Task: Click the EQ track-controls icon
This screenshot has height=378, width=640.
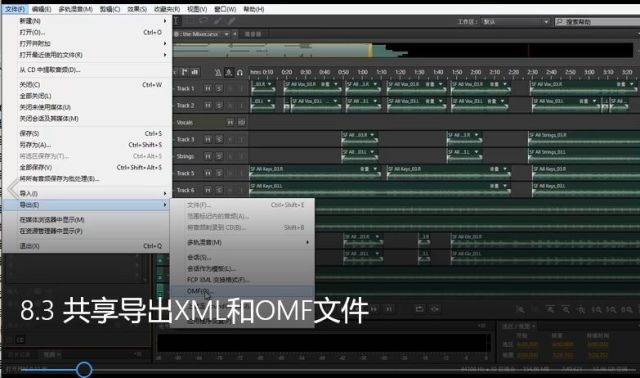Action: (x=195, y=72)
